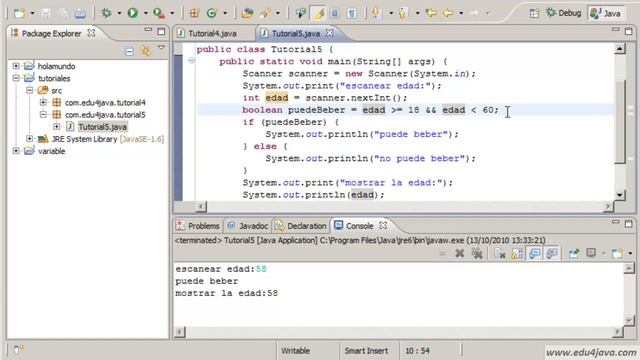
Task: Click the New wizard toolbar icon
Action: click(19, 13)
